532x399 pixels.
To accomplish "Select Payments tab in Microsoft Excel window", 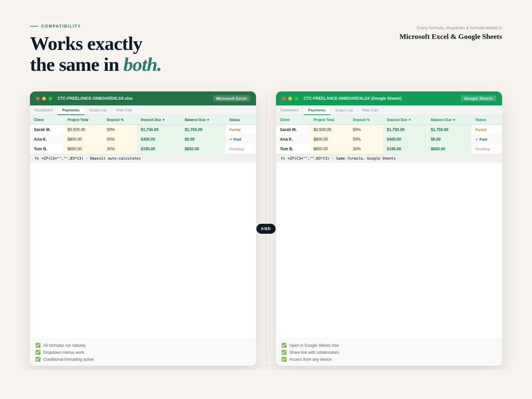I will point(71,110).
